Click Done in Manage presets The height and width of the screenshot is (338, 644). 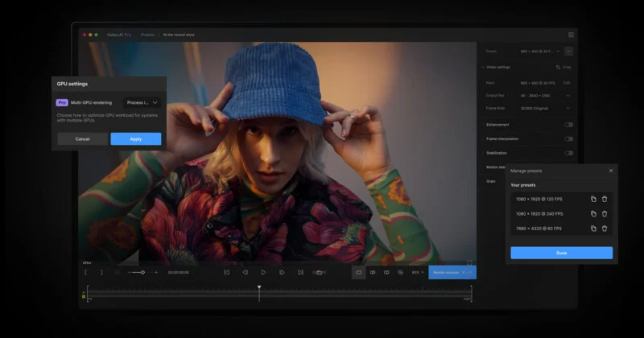click(561, 253)
